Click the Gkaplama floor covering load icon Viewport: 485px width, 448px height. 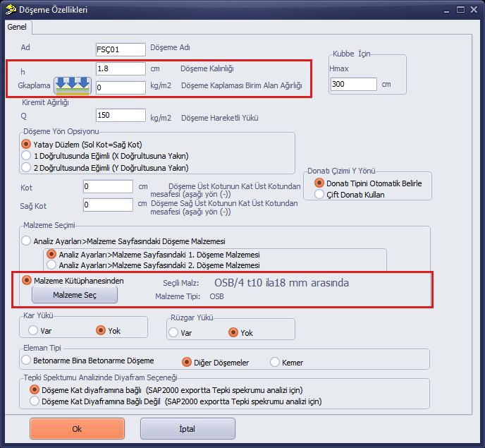pyautogui.click(x=73, y=86)
